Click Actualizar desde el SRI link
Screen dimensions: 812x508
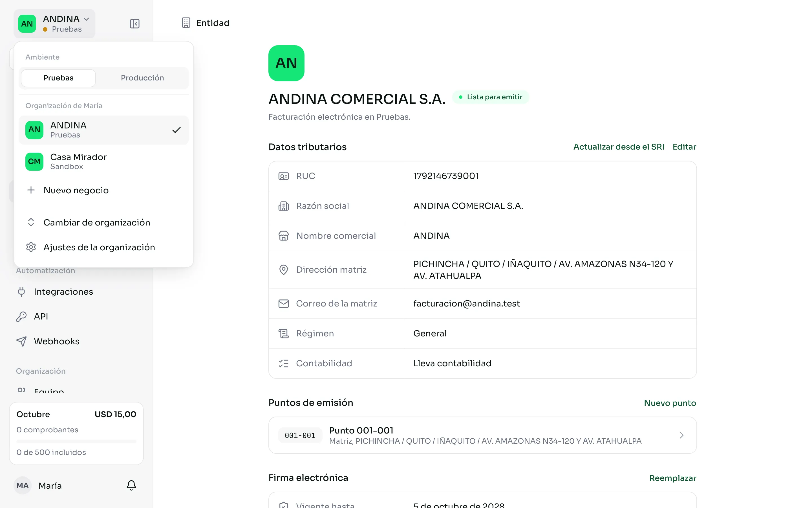tap(619, 147)
